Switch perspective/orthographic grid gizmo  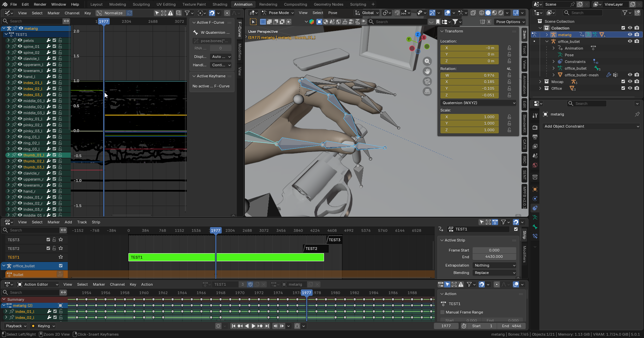(x=427, y=91)
